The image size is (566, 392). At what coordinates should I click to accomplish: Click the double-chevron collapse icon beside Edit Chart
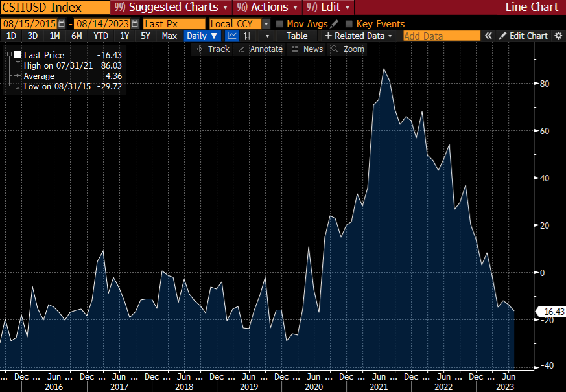tap(488, 36)
